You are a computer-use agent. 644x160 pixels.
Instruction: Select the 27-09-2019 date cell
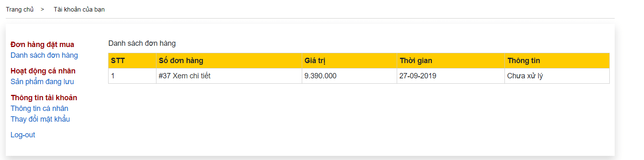pyautogui.click(x=451, y=76)
